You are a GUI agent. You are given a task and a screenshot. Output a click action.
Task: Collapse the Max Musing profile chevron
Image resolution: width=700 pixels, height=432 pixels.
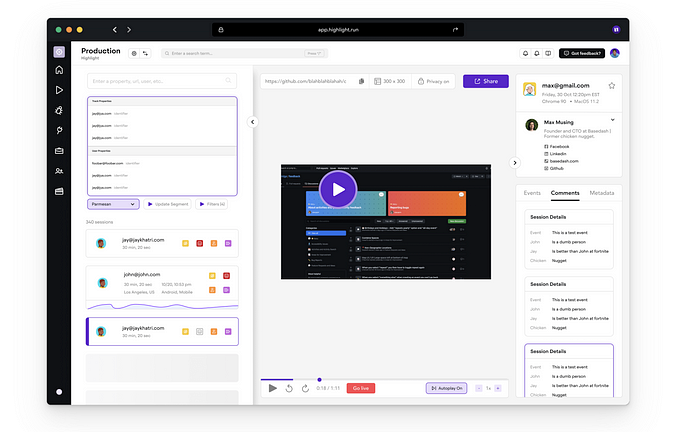pos(612,120)
